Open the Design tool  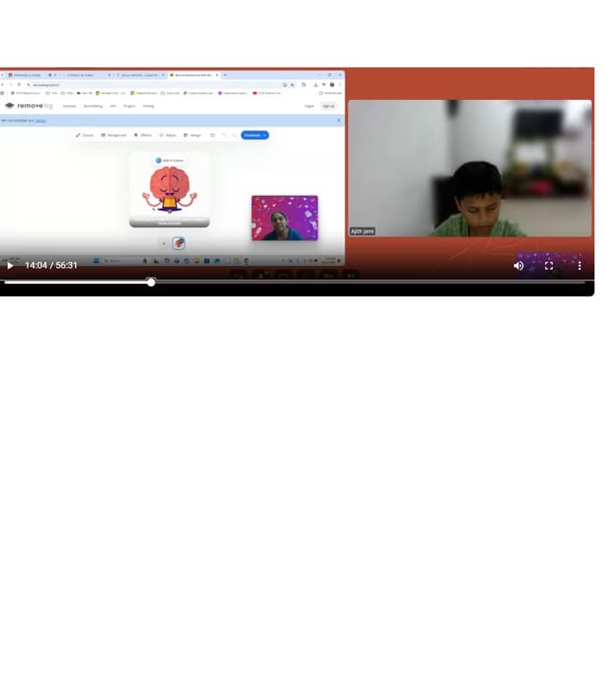coord(192,135)
